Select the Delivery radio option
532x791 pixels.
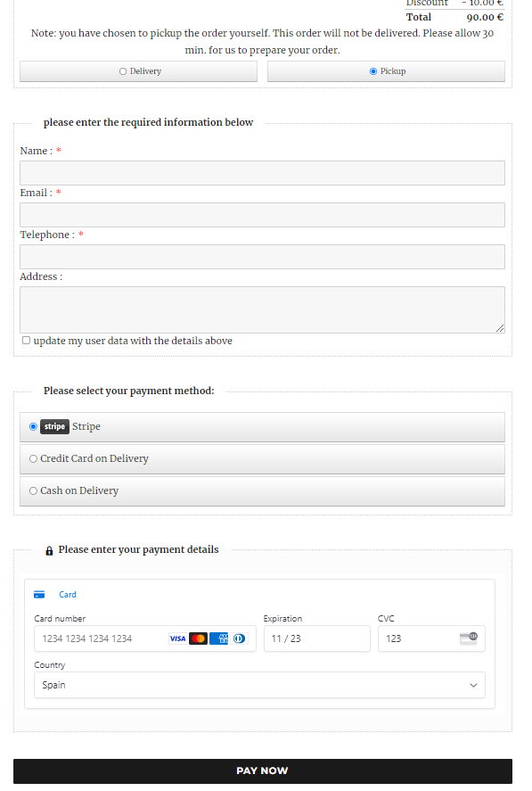coord(123,71)
